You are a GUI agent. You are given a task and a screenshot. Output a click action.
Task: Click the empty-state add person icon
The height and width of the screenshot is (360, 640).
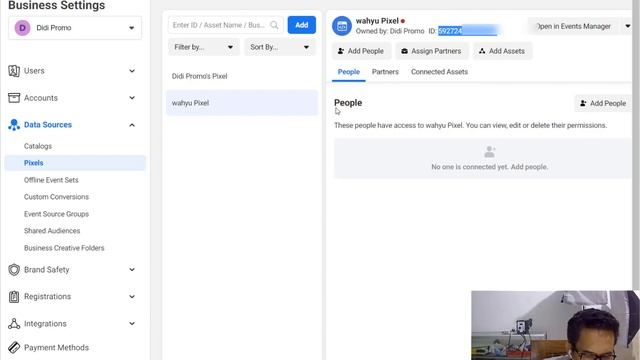pyautogui.click(x=489, y=152)
